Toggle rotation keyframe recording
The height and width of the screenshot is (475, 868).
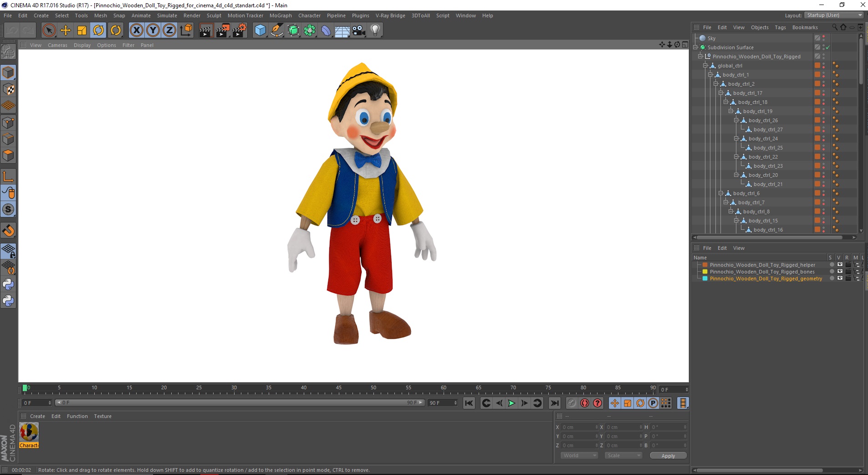(640, 403)
